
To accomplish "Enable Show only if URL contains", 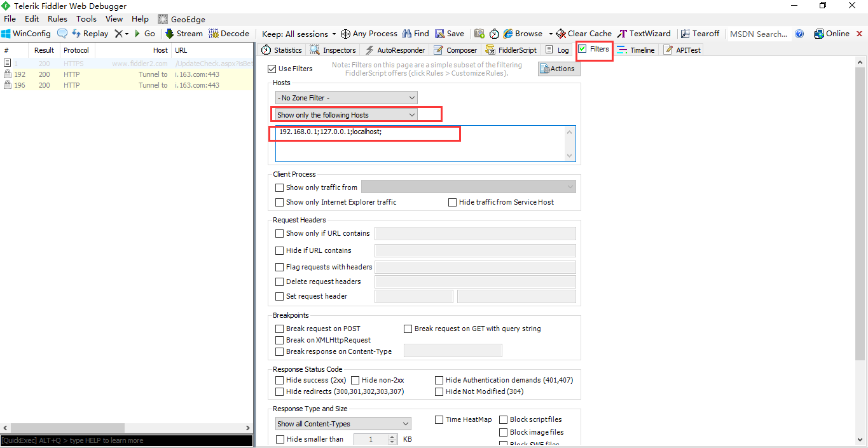I will pyautogui.click(x=279, y=233).
